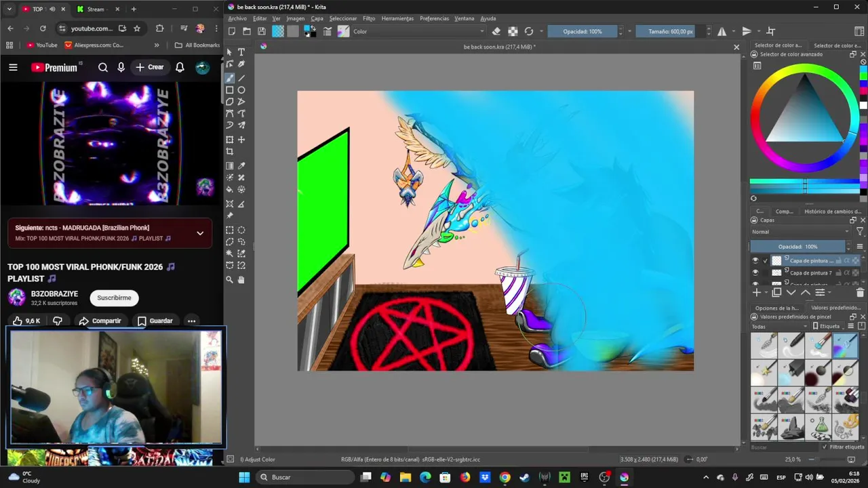Viewport: 868px width, 488px height.
Task: Toggle Filtrar etiqueta checkbox
Action: pos(825,447)
